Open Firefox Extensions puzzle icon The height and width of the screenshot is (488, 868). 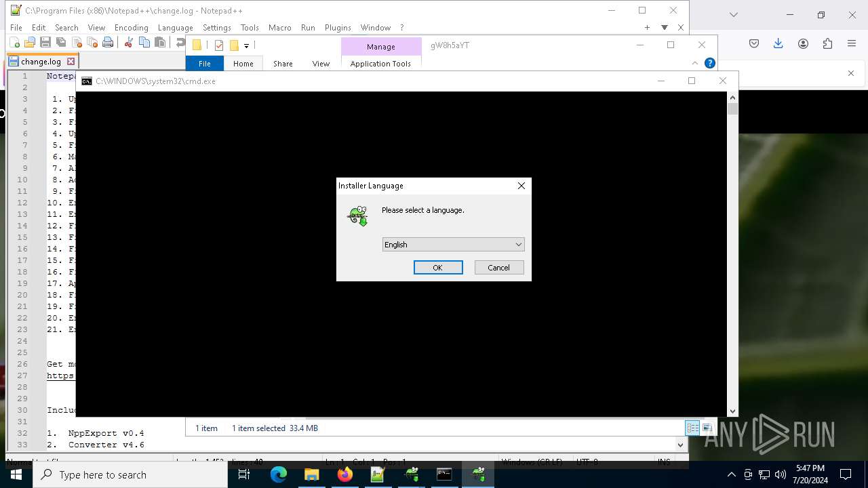[827, 43]
